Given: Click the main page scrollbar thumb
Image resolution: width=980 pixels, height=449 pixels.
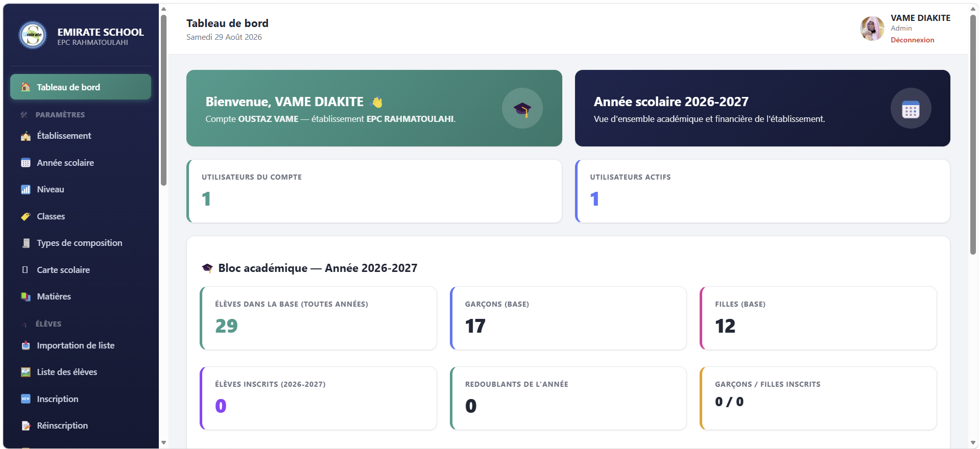Looking at the screenshot, I should [973, 134].
